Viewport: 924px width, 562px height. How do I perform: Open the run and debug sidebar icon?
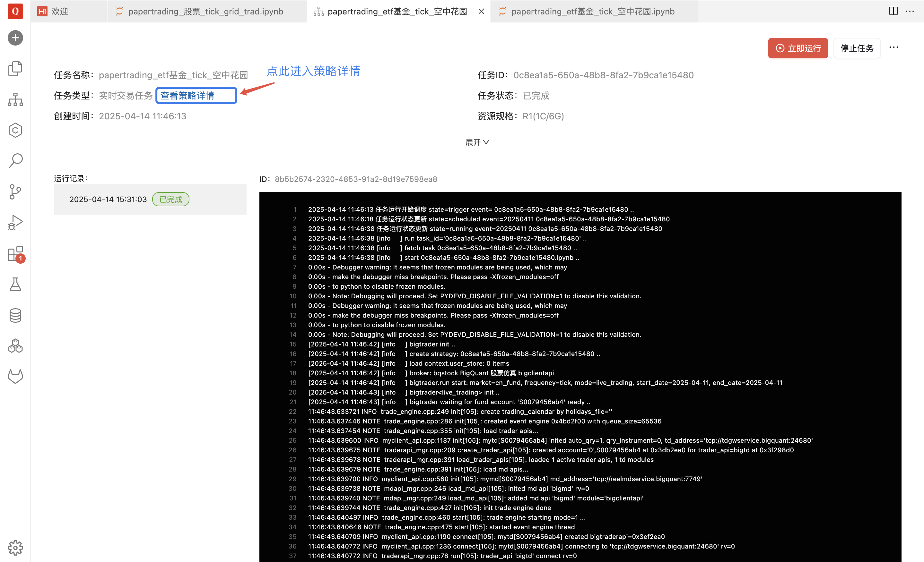click(15, 223)
